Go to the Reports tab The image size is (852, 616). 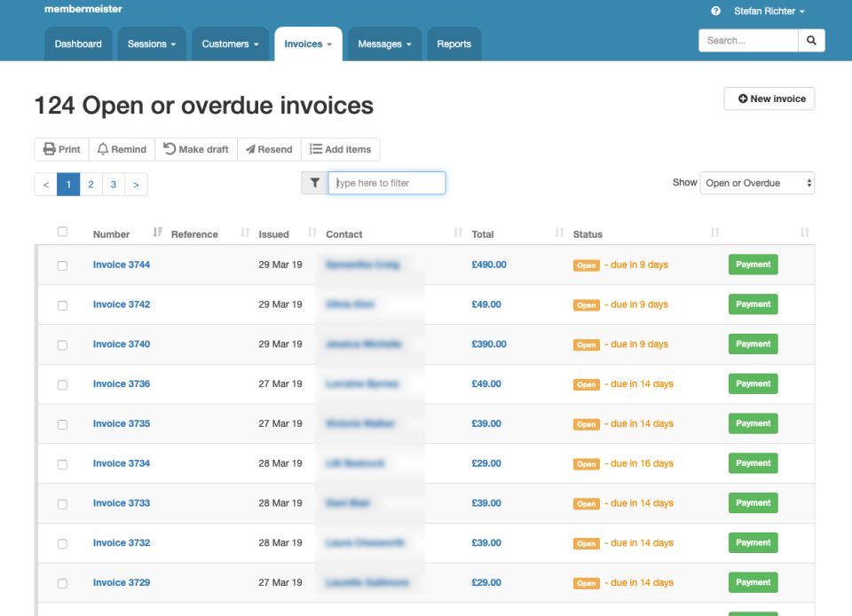pos(454,44)
